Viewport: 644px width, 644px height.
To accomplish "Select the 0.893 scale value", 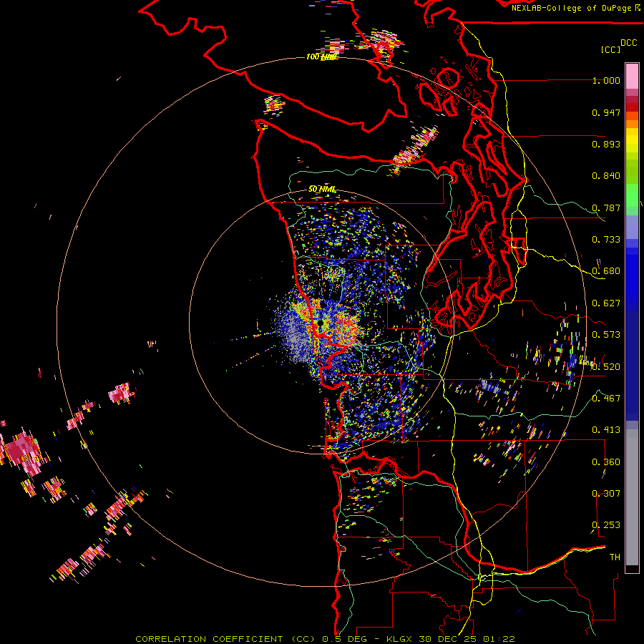I will 606,144.
